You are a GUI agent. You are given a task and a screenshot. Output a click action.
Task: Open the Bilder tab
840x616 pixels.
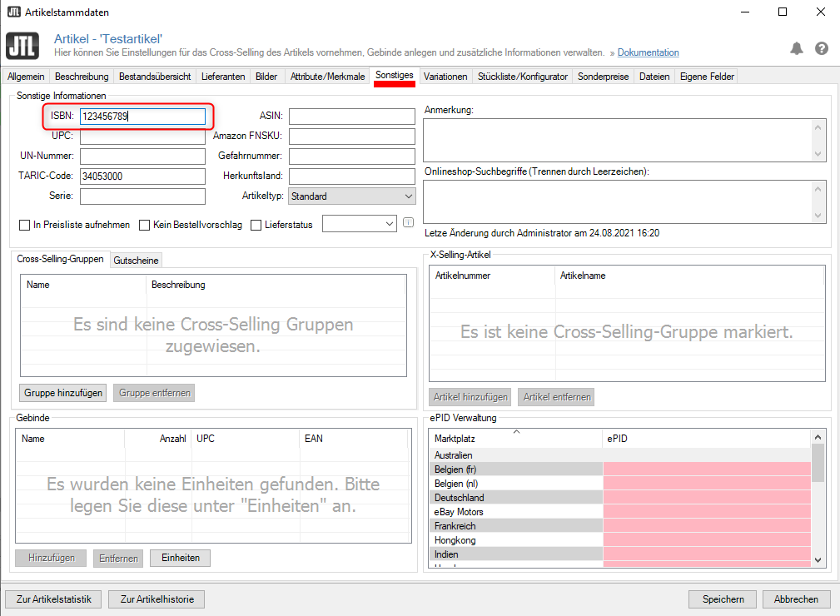point(266,77)
